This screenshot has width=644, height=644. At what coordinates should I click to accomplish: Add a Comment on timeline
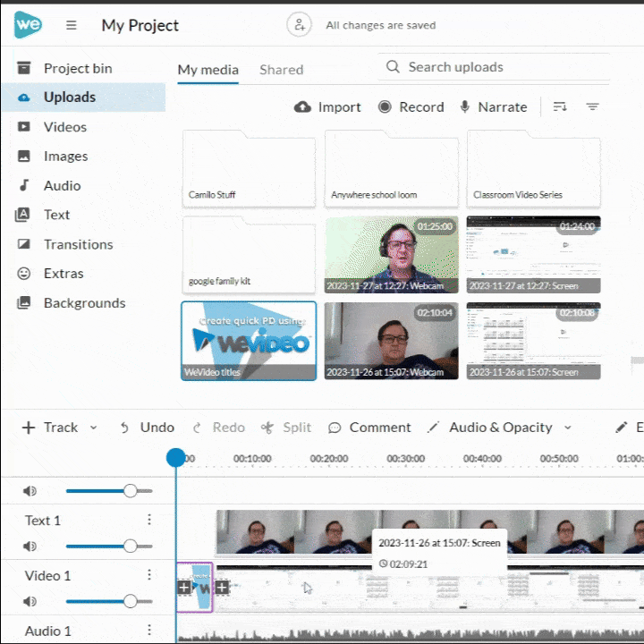tap(369, 428)
